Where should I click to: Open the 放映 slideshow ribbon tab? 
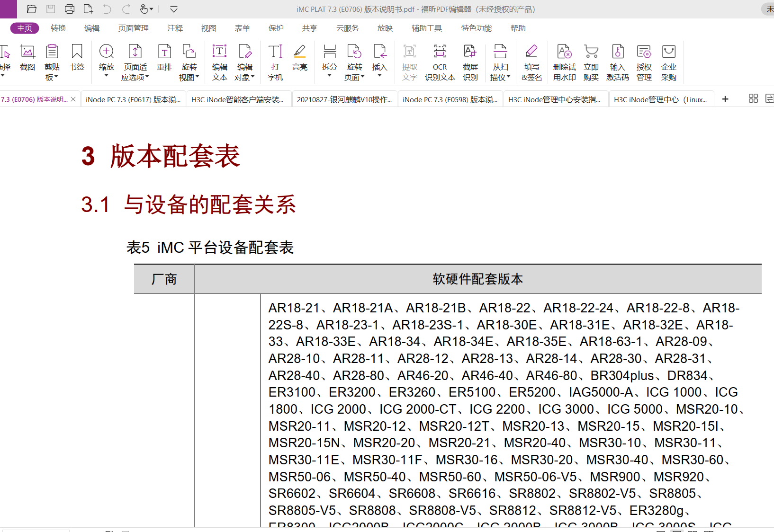click(x=385, y=28)
